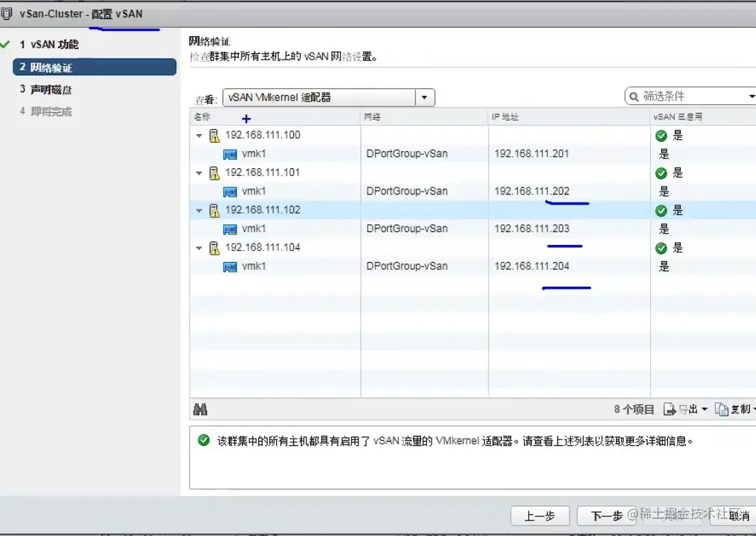Go to step 1 vSAN 功能
The image size is (756, 536).
49,44
